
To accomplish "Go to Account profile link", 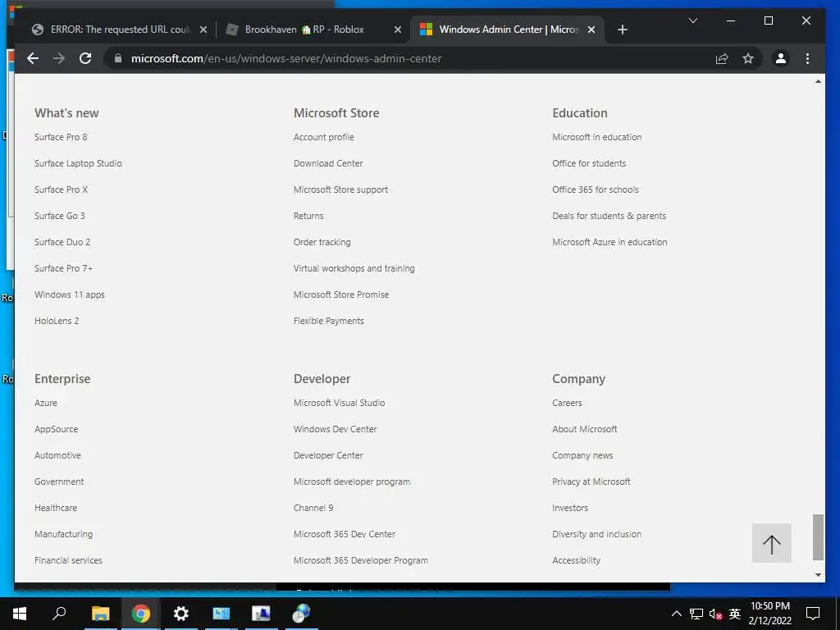I will [x=323, y=137].
